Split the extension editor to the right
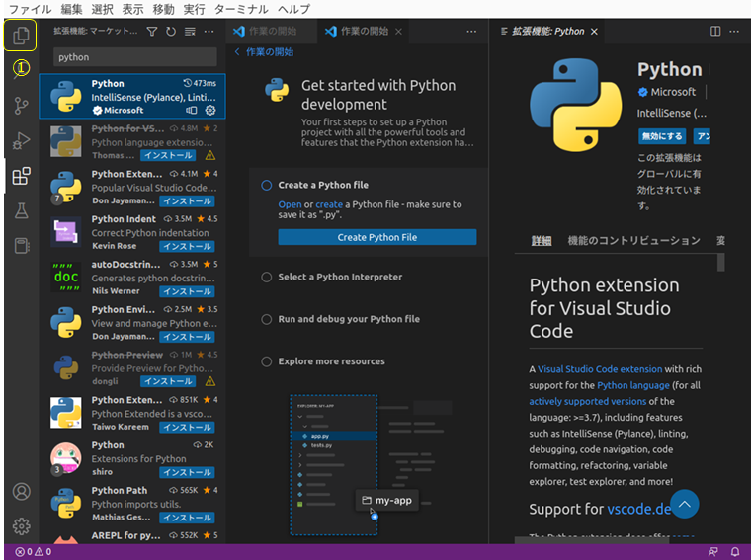The width and height of the screenshot is (751, 560). [x=715, y=32]
